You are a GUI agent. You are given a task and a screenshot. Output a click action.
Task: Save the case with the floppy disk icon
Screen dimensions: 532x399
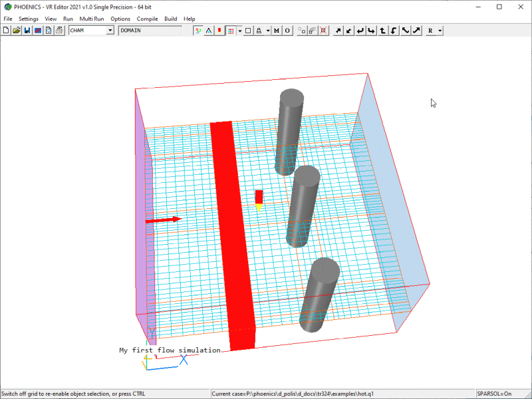(27, 31)
